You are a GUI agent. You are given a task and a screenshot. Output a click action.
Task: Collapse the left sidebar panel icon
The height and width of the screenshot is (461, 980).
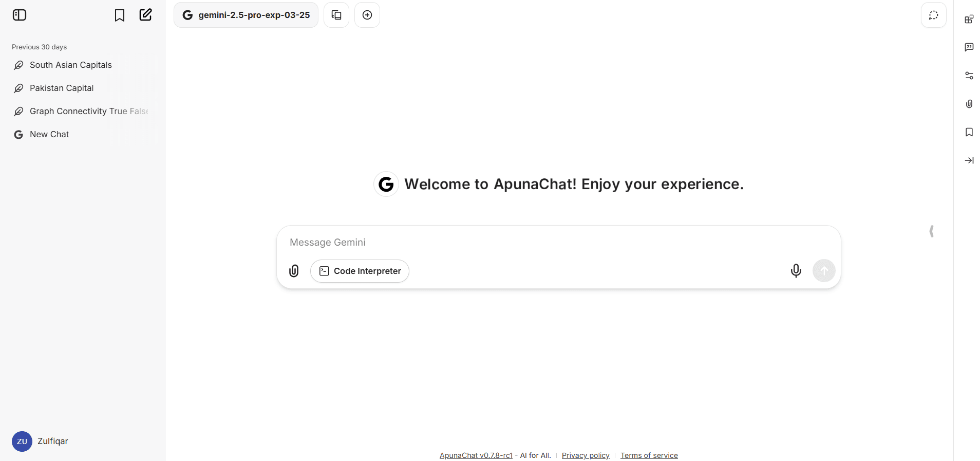pos(20,15)
